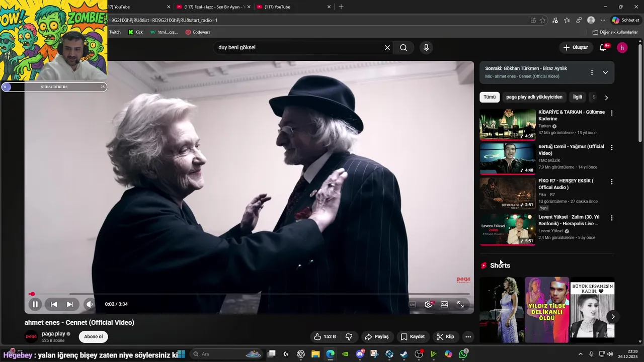This screenshot has width=644, height=362.
Task: Open the paga play channel name link
Action: tap(53, 334)
